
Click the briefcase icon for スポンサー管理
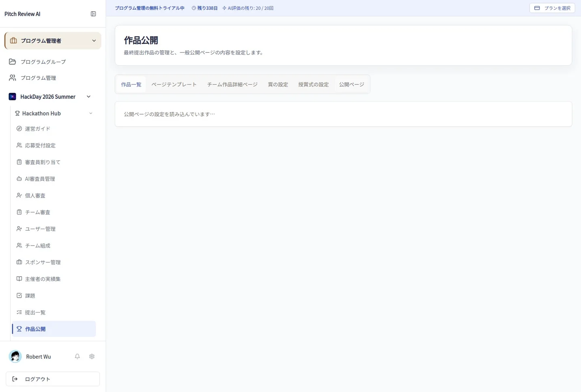[x=19, y=262]
